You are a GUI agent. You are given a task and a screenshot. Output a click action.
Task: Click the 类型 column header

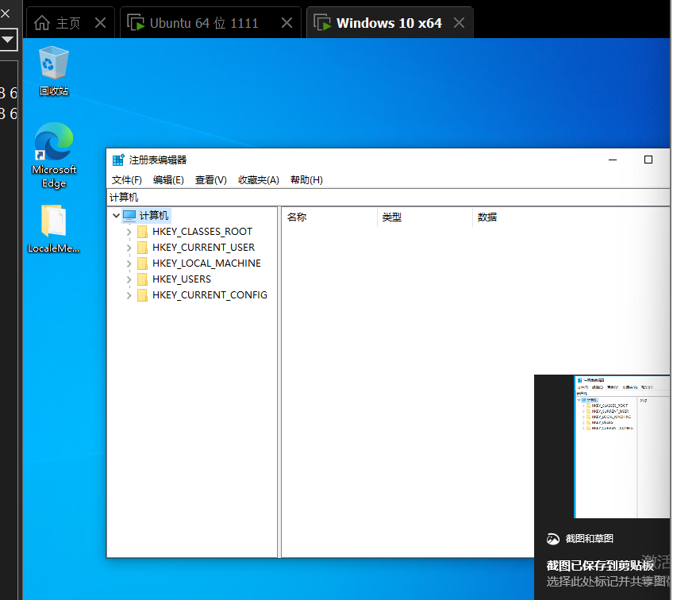(x=425, y=217)
